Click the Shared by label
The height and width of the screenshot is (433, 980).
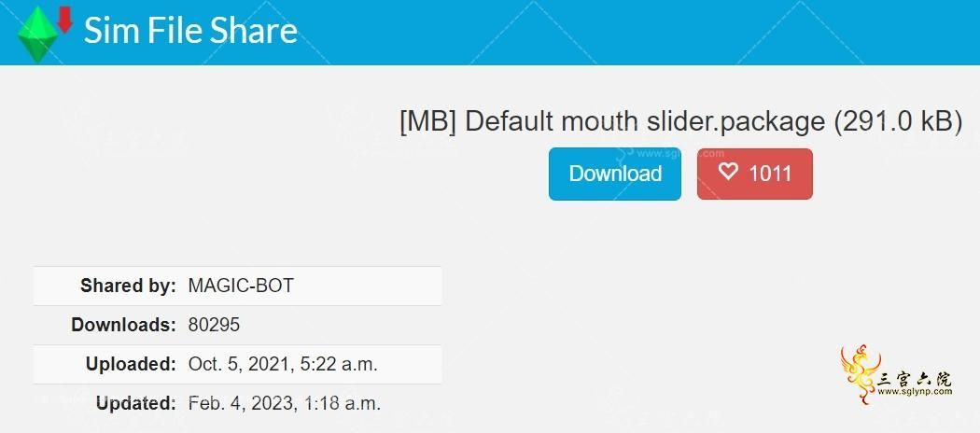tap(128, 286)
